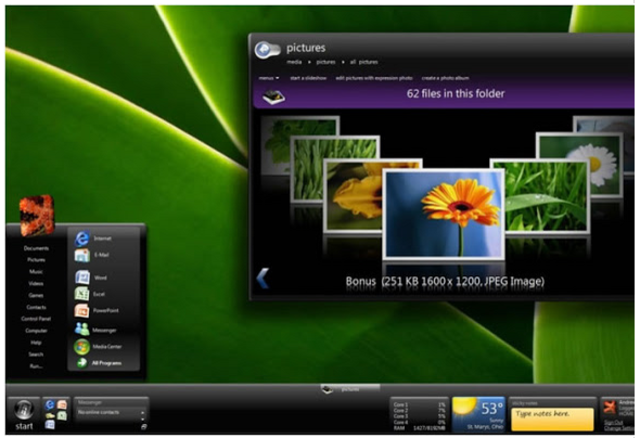640x438 pixels.
Task: Open Games in start menu
Action: [36, 295]
